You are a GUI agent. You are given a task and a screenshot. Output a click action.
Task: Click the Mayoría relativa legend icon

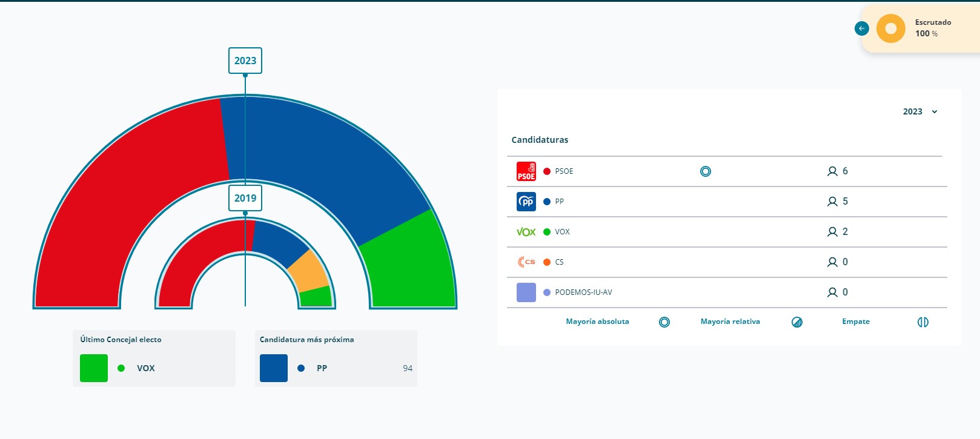click(x=797, y=322)
